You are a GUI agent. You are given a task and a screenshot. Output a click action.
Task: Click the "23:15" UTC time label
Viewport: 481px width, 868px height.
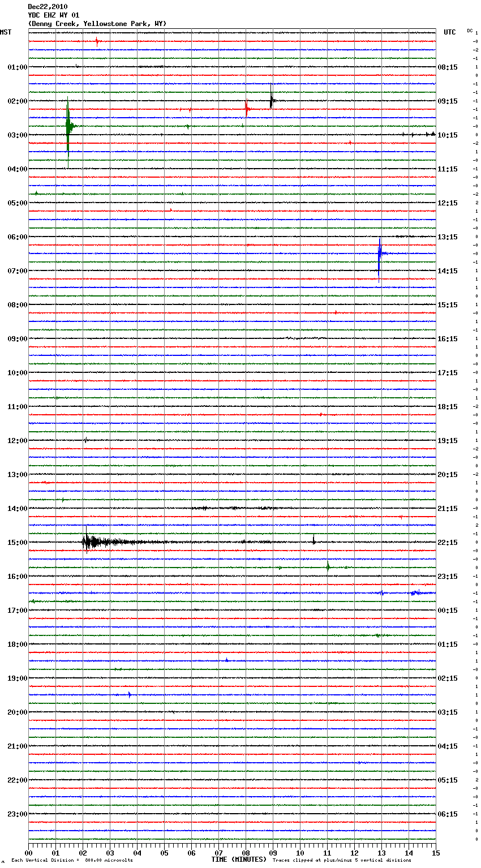[x=448, y=577]
